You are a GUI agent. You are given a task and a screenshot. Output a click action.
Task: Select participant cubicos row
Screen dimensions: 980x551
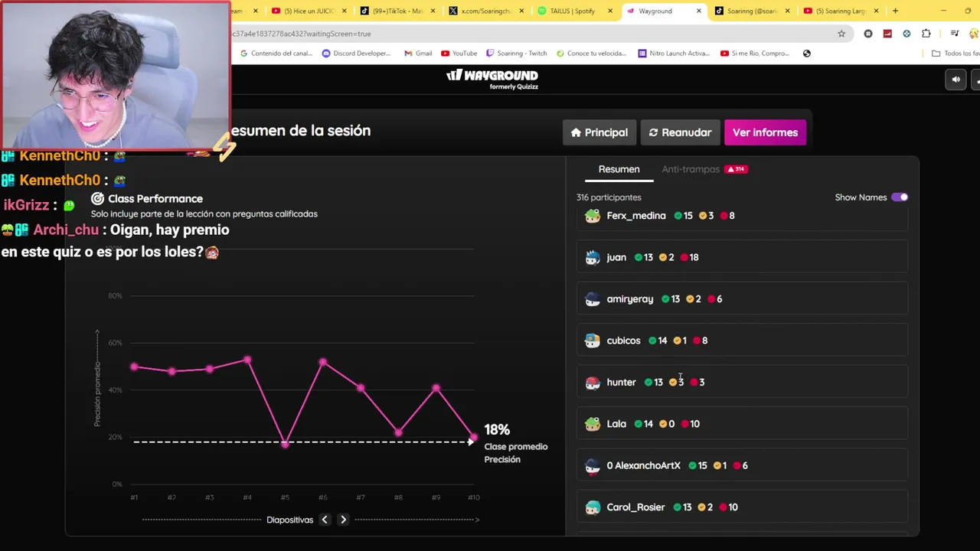coord(742,341)
